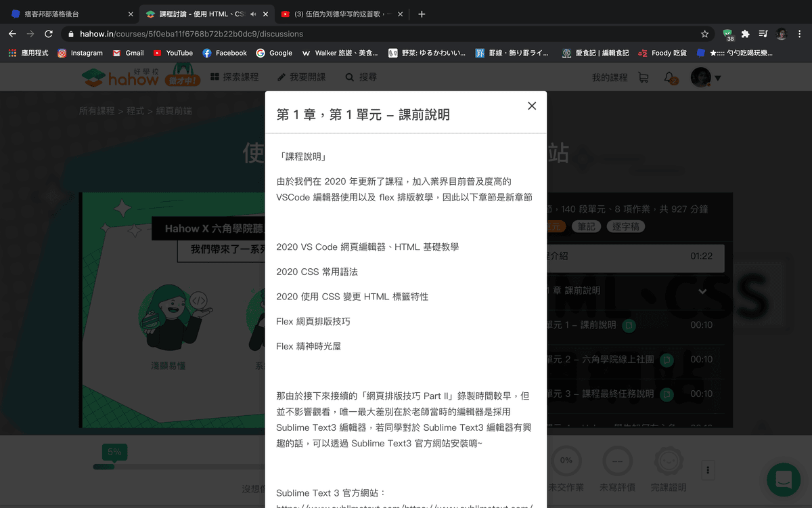
Task: Open the Chrome extensions puzzle icon
Action: [x=745, y=33]
